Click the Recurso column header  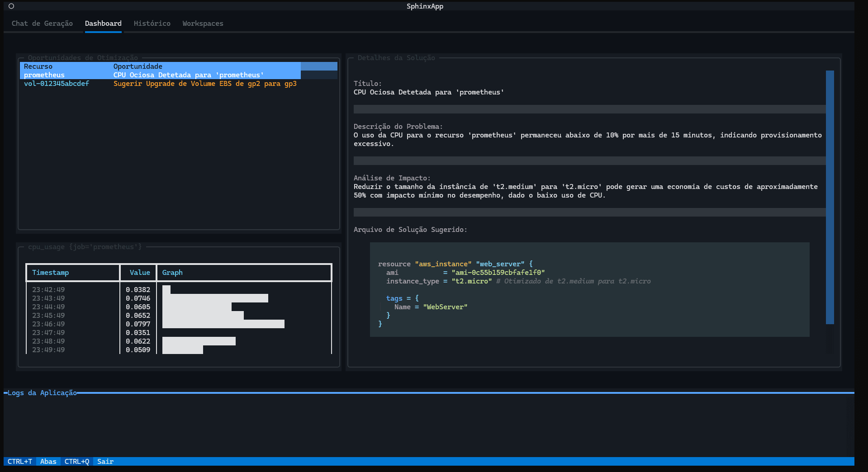tap(38, 66)
